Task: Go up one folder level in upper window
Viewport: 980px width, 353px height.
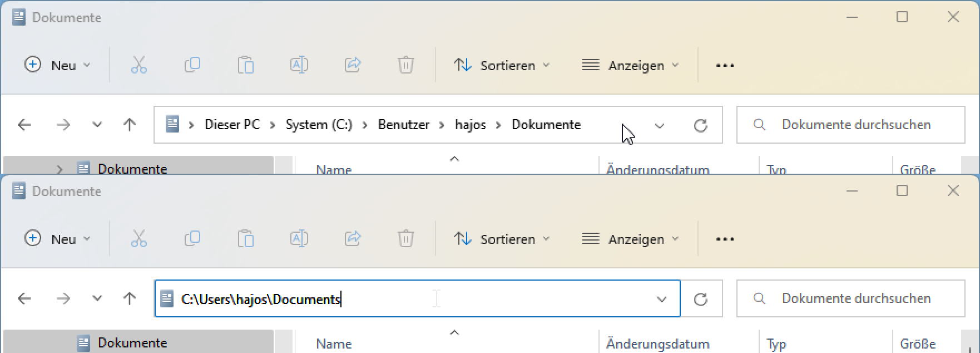Action: click(130, 125)
